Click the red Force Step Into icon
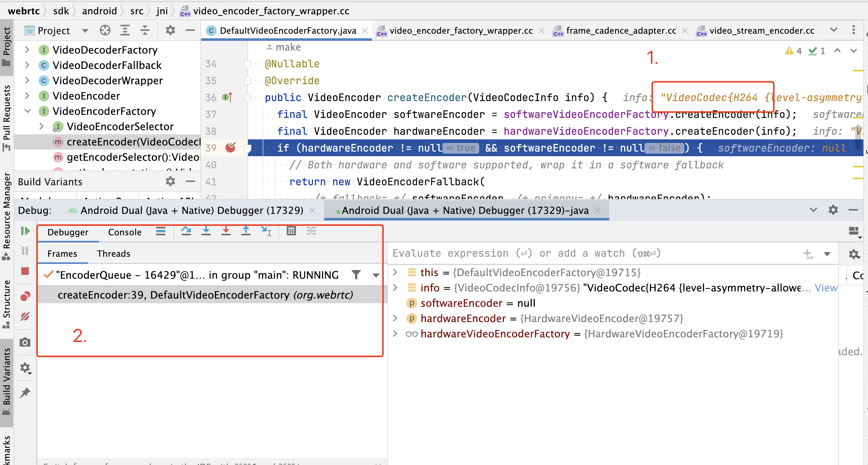 (x=226, y=231)
